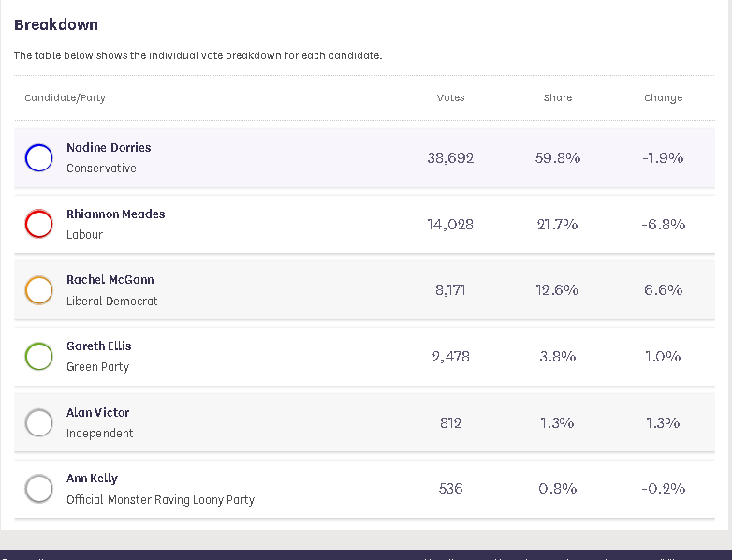Select candidate name Rhiannon Meades
Screen dimensions: 732x560
115,214
